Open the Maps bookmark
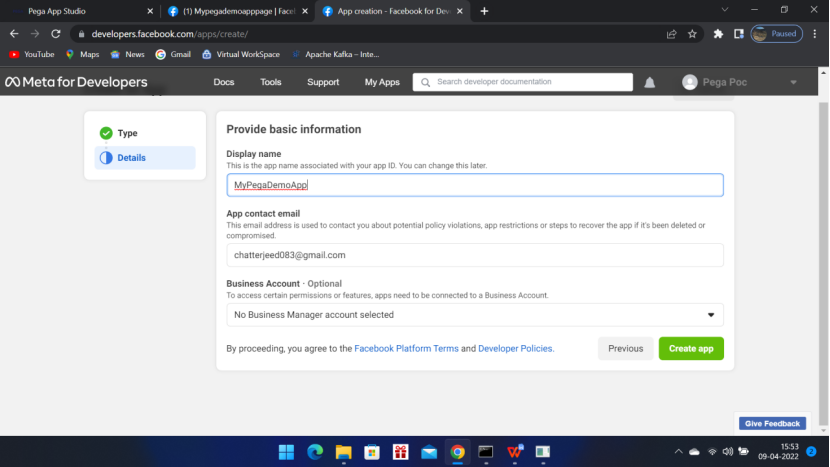This screenshot has width=830, height=467. pos(82,55)
